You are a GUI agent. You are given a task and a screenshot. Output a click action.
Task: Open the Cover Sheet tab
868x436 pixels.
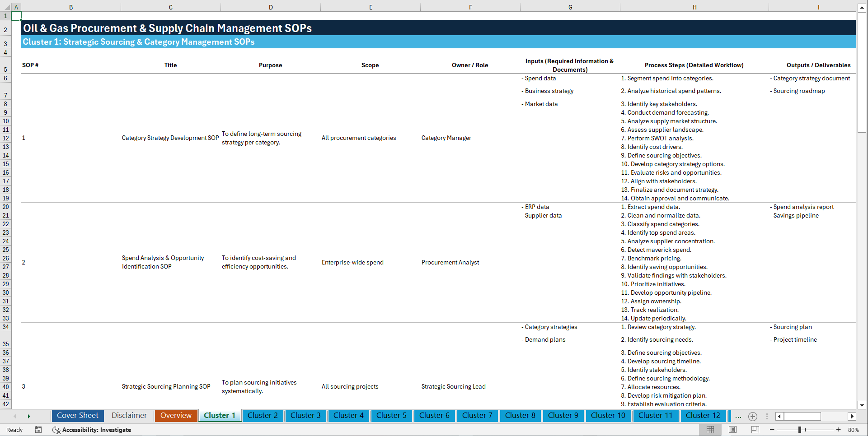tap(77, 415)
